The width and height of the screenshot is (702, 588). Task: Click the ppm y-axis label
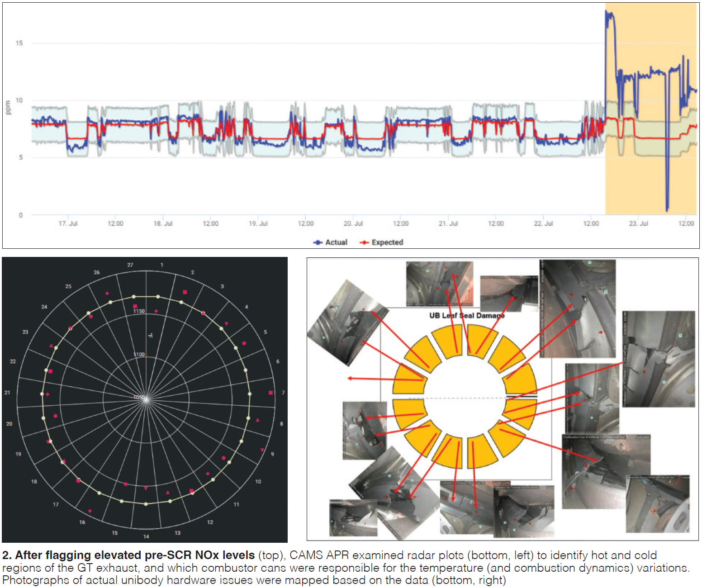point(8,108)
